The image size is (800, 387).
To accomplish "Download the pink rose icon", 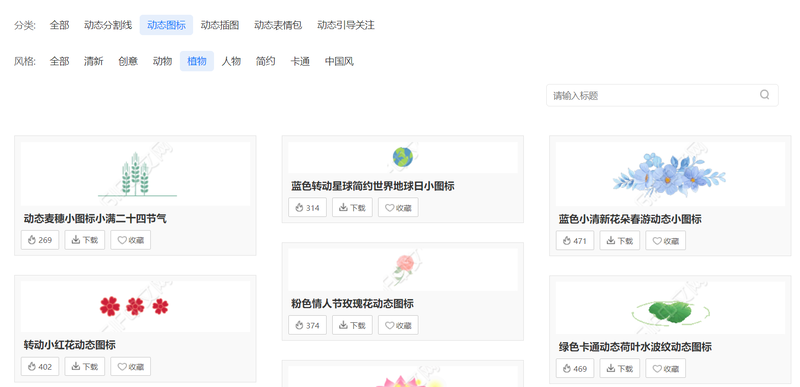I will click(353, 325).
